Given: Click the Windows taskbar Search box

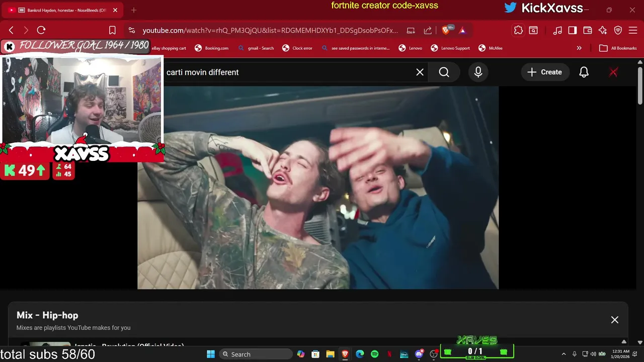Looking at the screenshot, I should (x=256, y=354).
